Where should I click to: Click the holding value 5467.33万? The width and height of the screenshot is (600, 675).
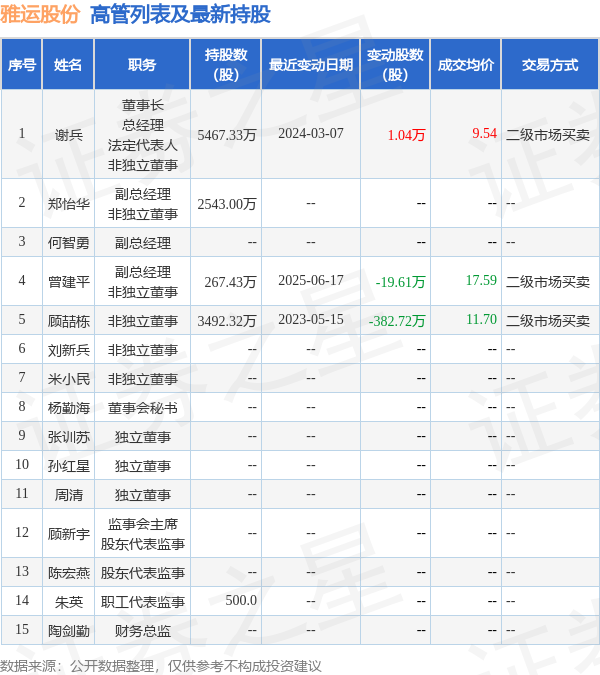point(226,135)
